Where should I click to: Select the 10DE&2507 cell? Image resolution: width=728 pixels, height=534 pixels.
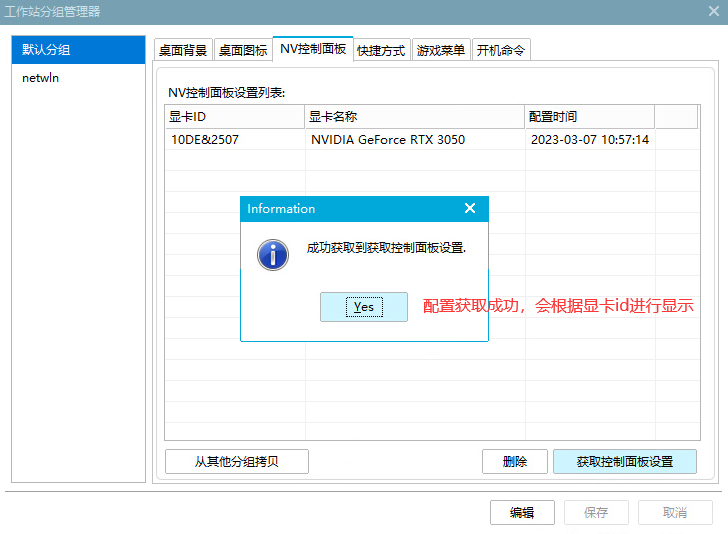(x=235, y=139)
